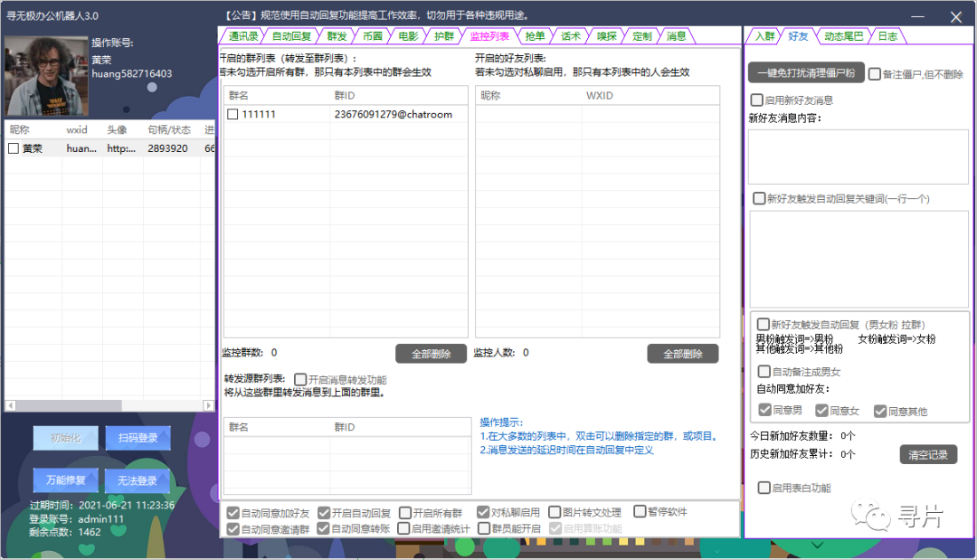Select the 群发 tab

pos(335,36)
